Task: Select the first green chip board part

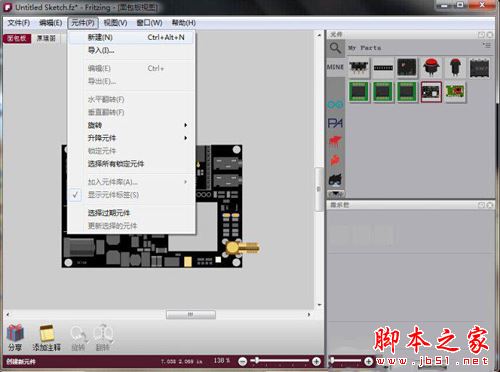Action: pyautogui.click(x=359, y=92)
